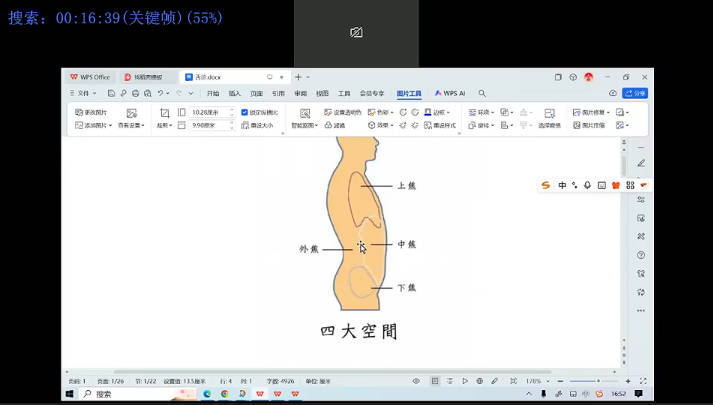Switch to the WPS AI tab
The image size is (713, 405).
(x=452, y=93)
